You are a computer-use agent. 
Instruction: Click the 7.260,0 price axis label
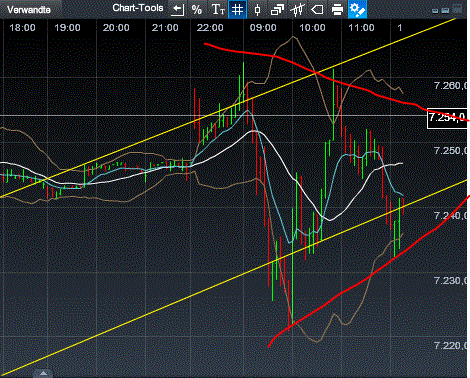point(451,86)
